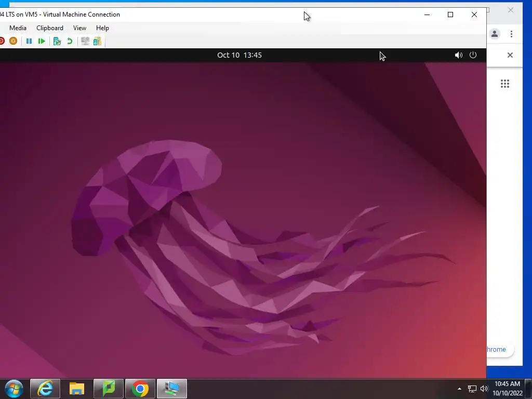Click the red Shut Down toolbar icon
This screenshot has height=399, width=532.
click(x=2, y=41)
